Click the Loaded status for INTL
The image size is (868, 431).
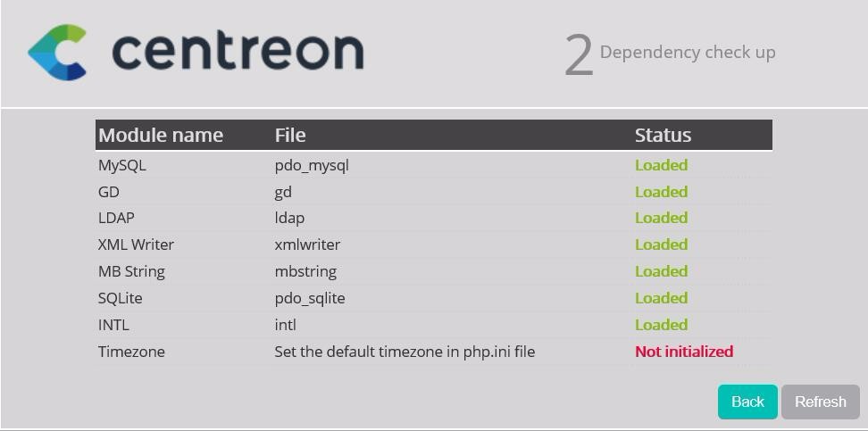[661, 325]
